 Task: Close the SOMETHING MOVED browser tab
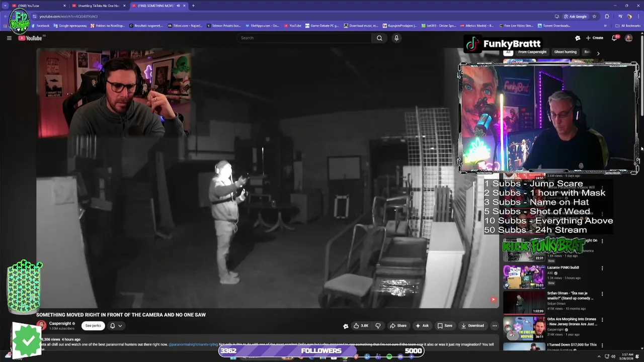[185, 6]
